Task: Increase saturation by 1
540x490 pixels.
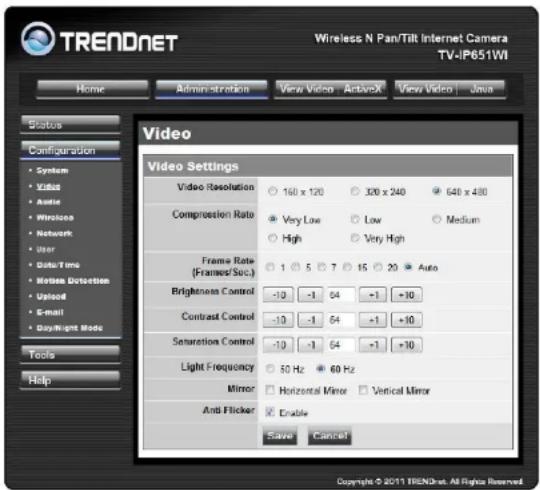Action: pyautogui.click(x=373, y=345)
